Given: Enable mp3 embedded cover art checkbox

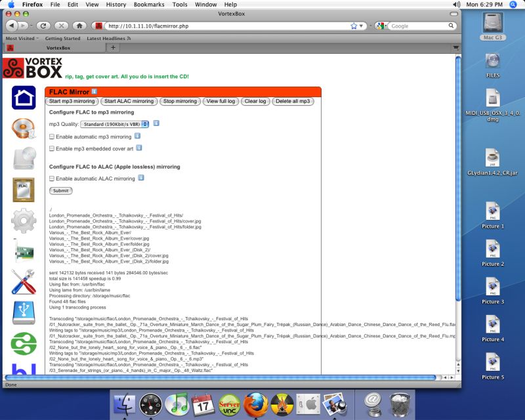Looking at the screenshot, I should [x=52, y=148].
